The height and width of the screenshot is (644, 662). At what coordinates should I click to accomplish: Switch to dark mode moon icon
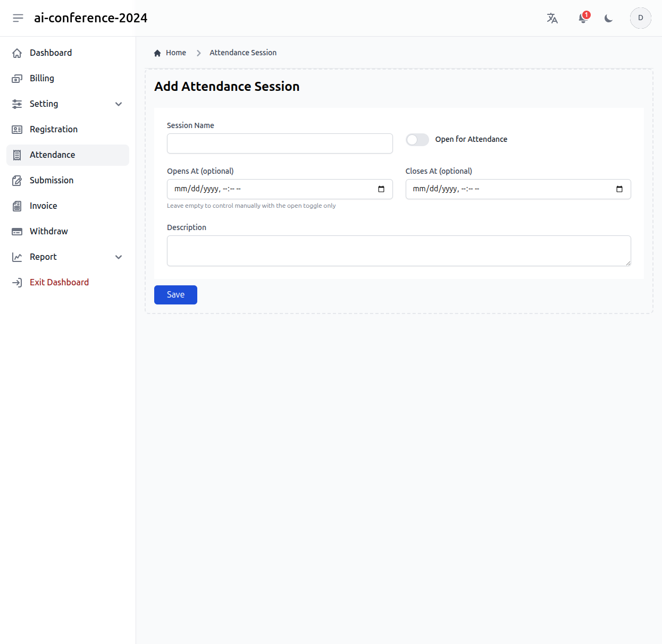[609, 18]
